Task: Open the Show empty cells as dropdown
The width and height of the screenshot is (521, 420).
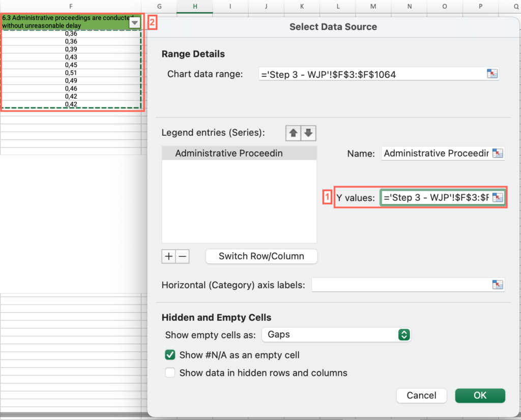Action: point(336,335)
